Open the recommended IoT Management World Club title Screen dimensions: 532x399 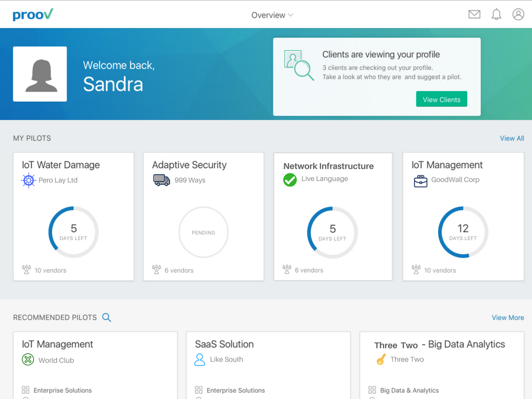(x=57, y=344)
